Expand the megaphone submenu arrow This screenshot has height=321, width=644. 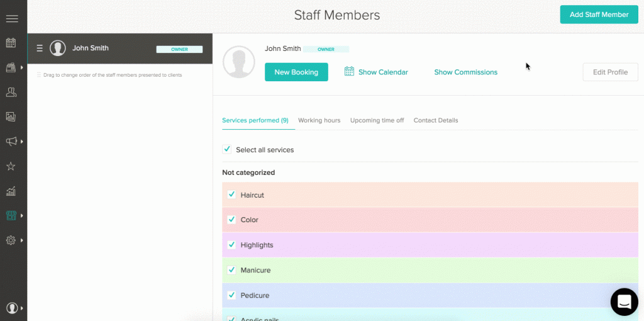[21, 142]
